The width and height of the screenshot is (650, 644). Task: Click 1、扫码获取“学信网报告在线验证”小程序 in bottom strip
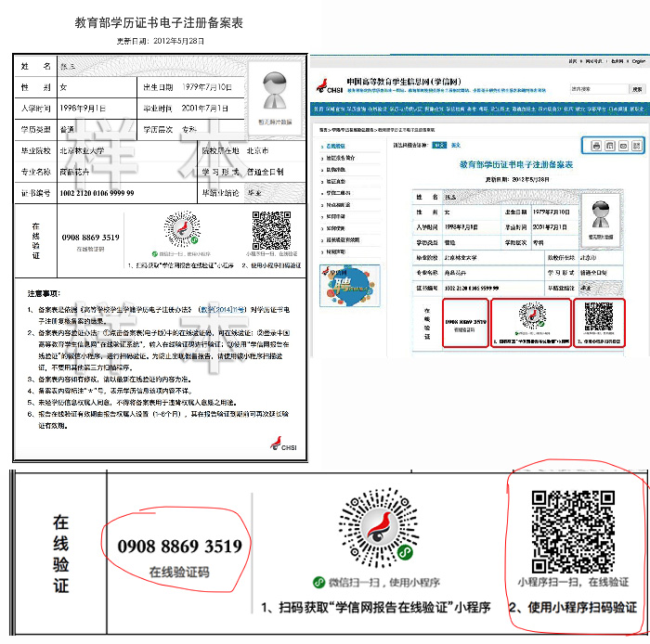(x=375, y=608)
